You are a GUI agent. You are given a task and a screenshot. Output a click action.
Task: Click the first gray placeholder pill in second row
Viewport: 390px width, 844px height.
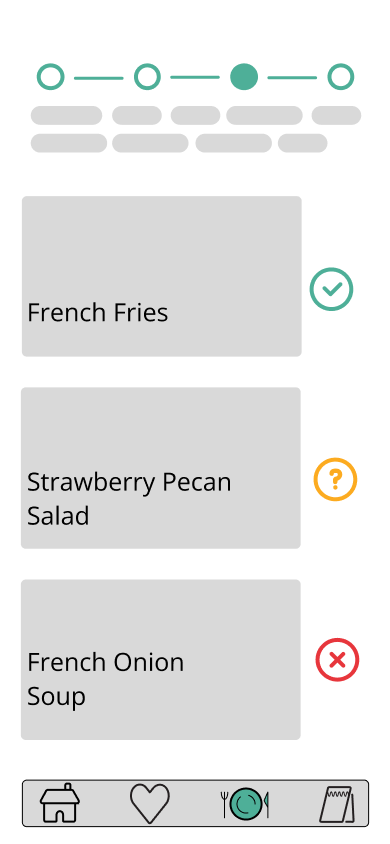69,143
